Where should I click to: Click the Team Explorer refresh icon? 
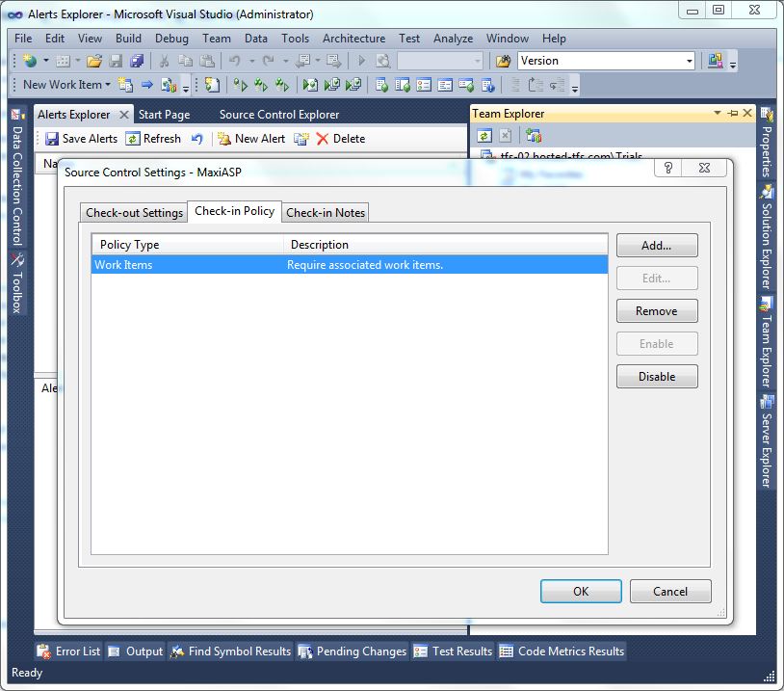(x=484, y=136)
